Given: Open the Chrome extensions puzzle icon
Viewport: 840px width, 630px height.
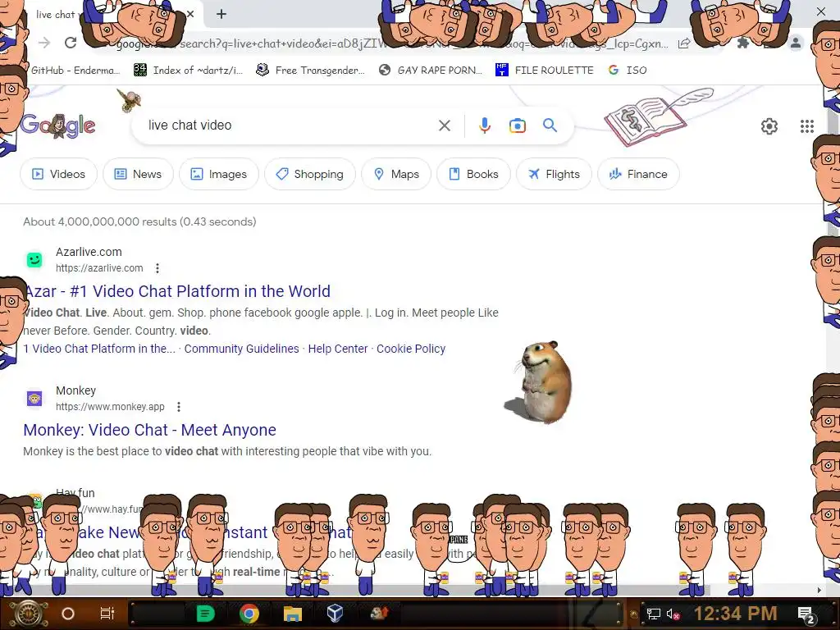Looking at the screenshot, I should [742, 43].
